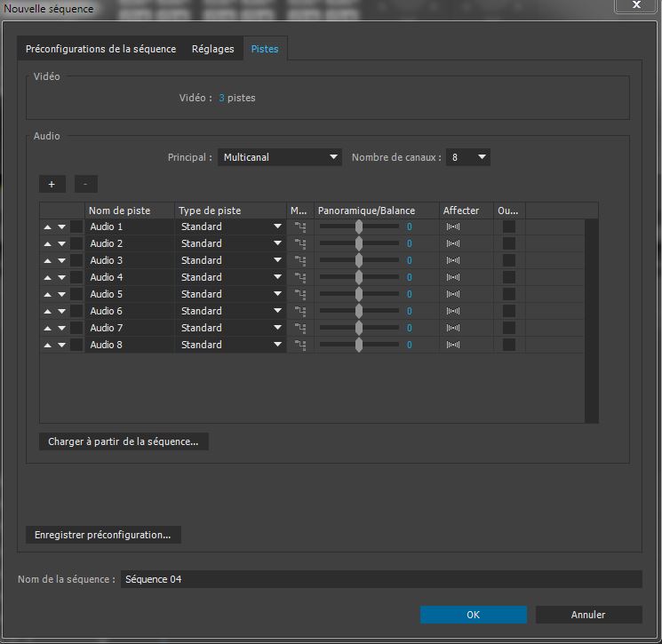Click the mix routing icon for Audio 7
The height and width of the screenshot is (644, 662).
tap(300, 329)
